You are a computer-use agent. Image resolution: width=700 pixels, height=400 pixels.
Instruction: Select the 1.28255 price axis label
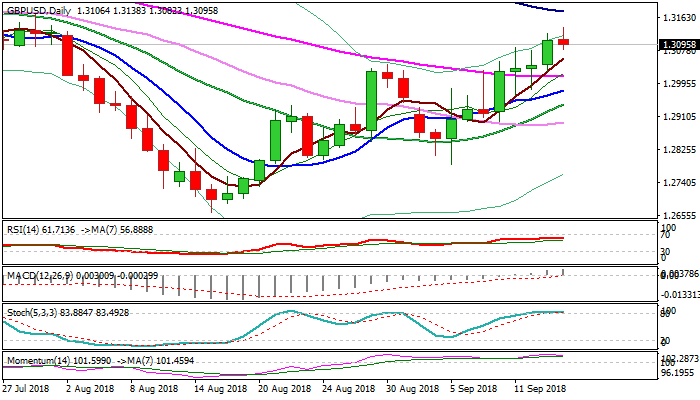680,150
